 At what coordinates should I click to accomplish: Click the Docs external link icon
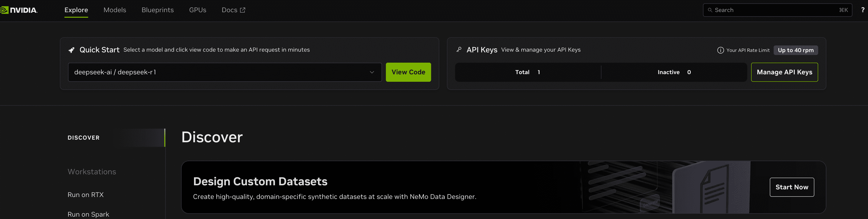tap(243, 10)
